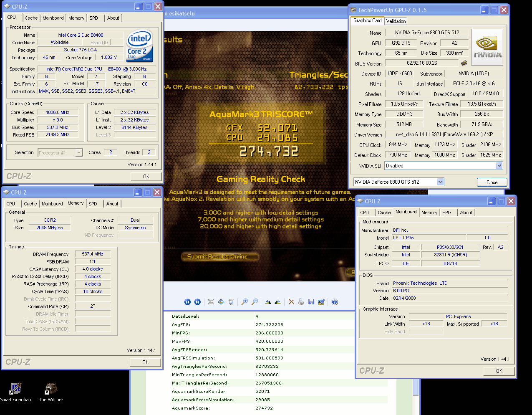Viewport: 532px width, 415px height.
Task: Open SPD tab in top CPU-Z window
Action: point(93,18)
